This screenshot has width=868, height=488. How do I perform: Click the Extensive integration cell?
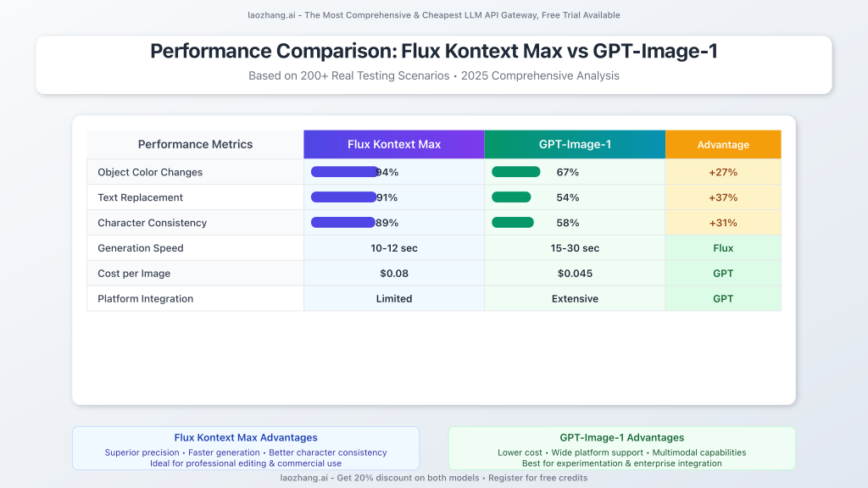pos(575,299)
